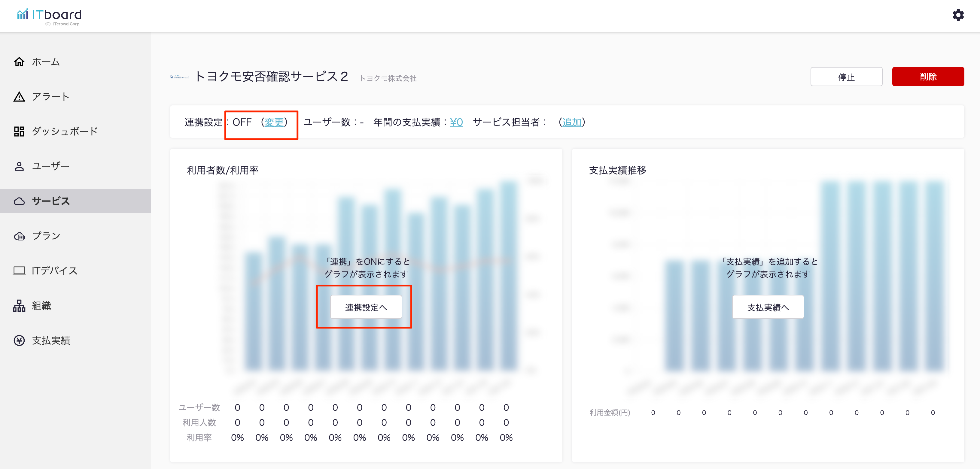The width and height of the screenshot is (980, 469).
Task: Click the user person icon
Action: (x=19, y=166)
